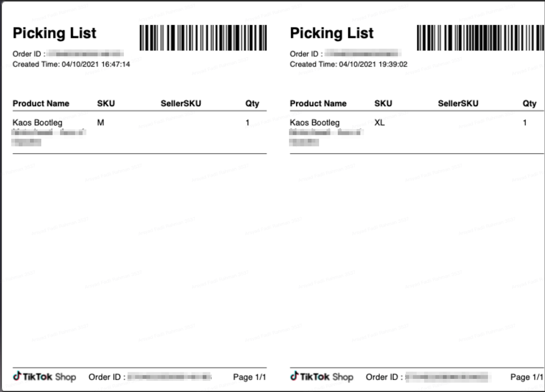Click the blurred header Order ID on right page
This screenshot has height=392, width=545.
click(x=362, y=54)
